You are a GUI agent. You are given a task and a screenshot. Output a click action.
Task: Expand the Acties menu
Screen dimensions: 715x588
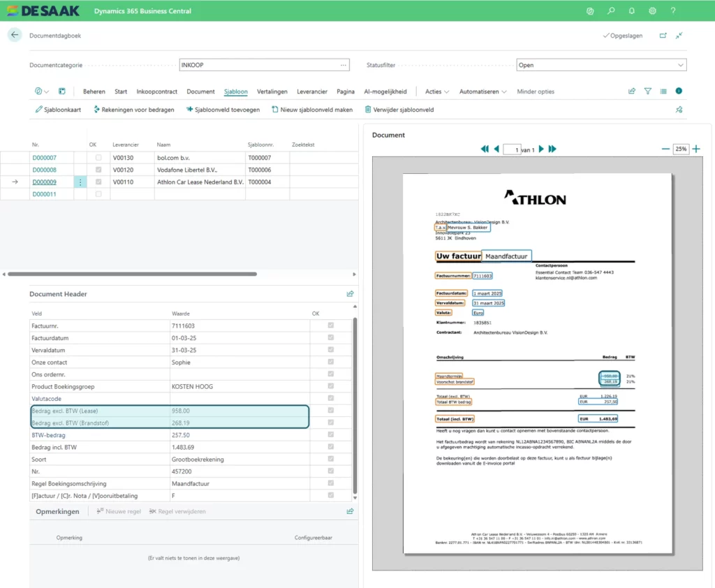437,91
